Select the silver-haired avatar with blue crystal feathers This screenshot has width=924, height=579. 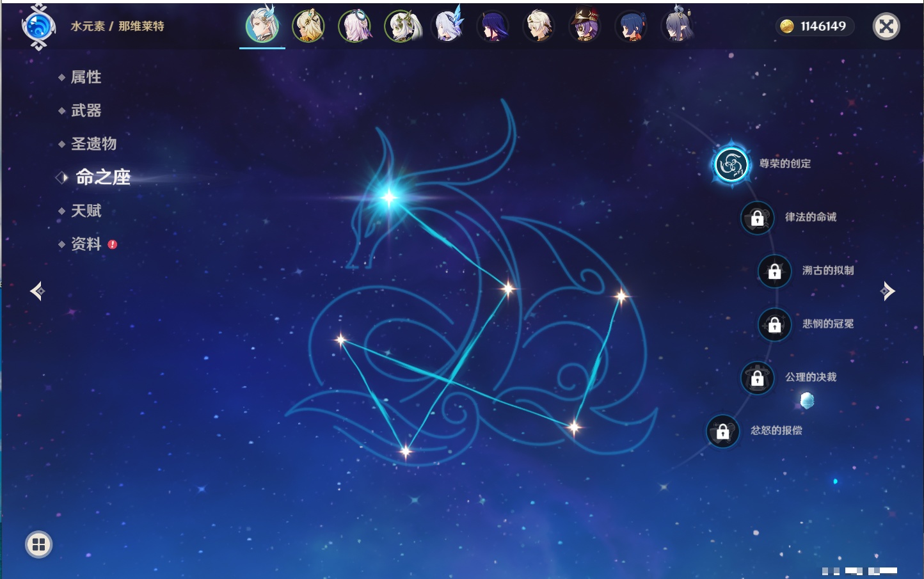point(447,26)
